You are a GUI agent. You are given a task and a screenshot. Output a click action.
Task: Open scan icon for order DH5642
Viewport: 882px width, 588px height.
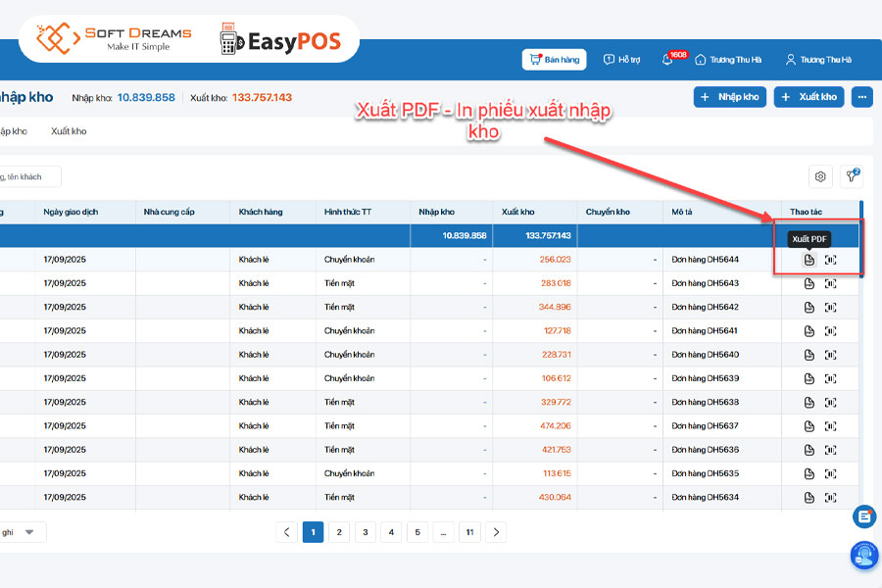click(830, 307)
